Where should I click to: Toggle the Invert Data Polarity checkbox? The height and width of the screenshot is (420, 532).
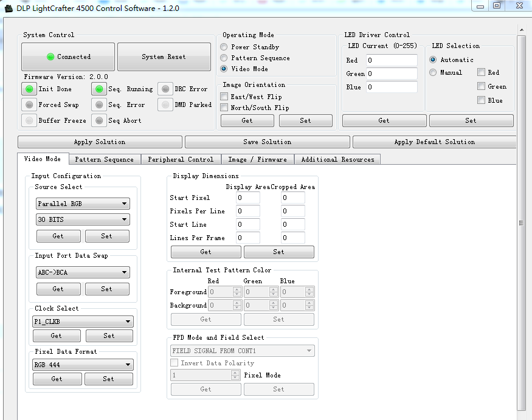174,363
